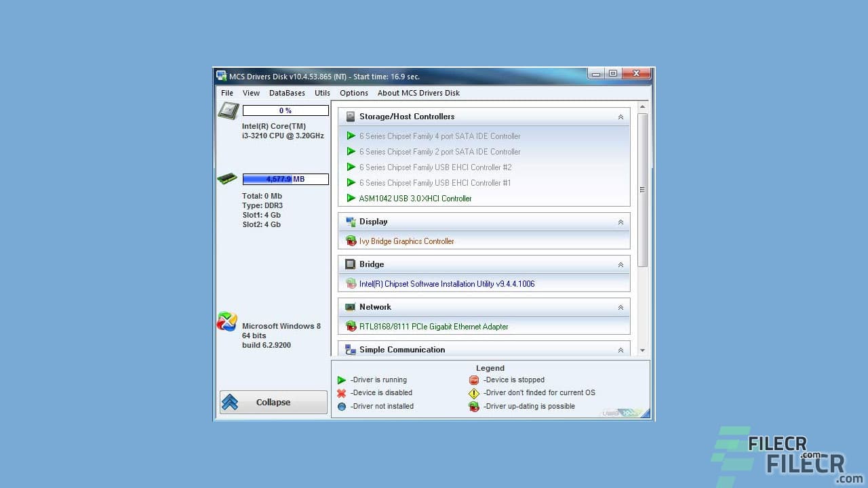Collapse the Storage/Host Controllers section
Image resolution: width=868 pixels, height=488 pixels.
(620, 116)
